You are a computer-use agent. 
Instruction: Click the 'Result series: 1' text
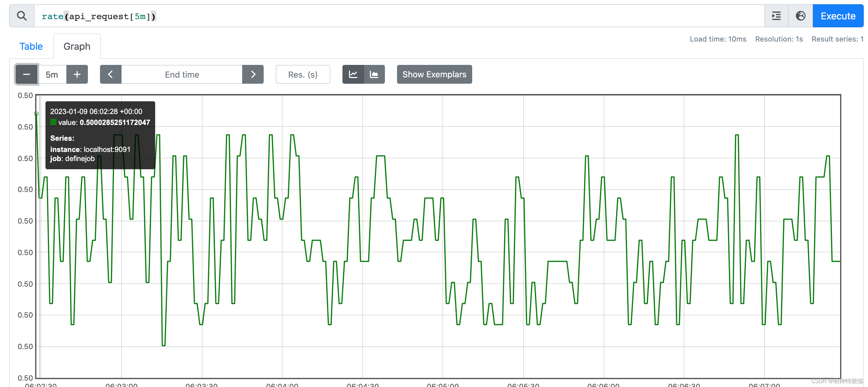click(837, 39)
